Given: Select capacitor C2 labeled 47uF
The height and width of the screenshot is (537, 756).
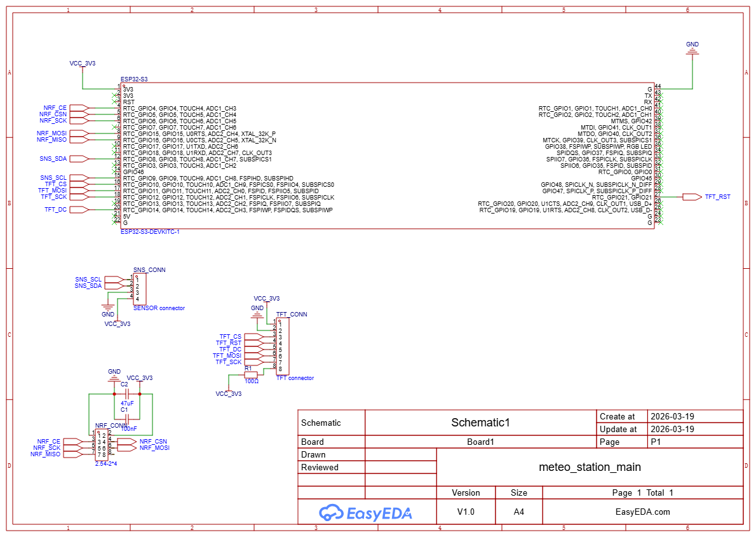Looking at the screenshot, I should point(126,394).
